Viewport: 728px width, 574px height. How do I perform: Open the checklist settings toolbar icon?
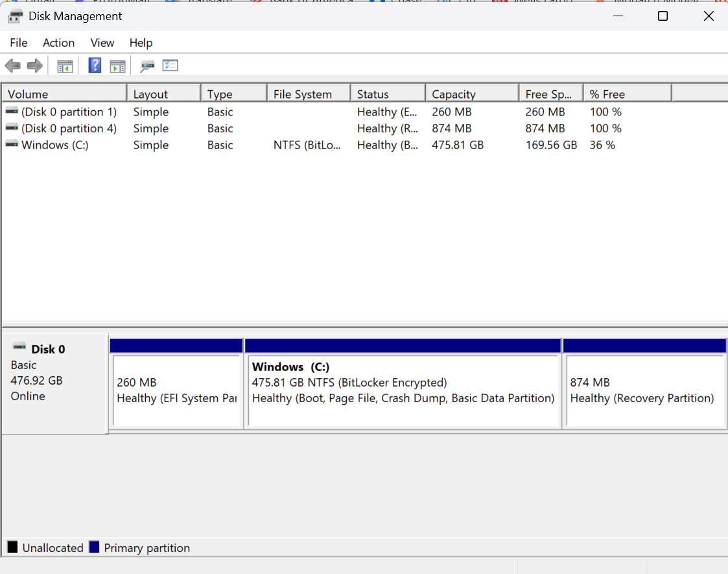pos(170,66)
